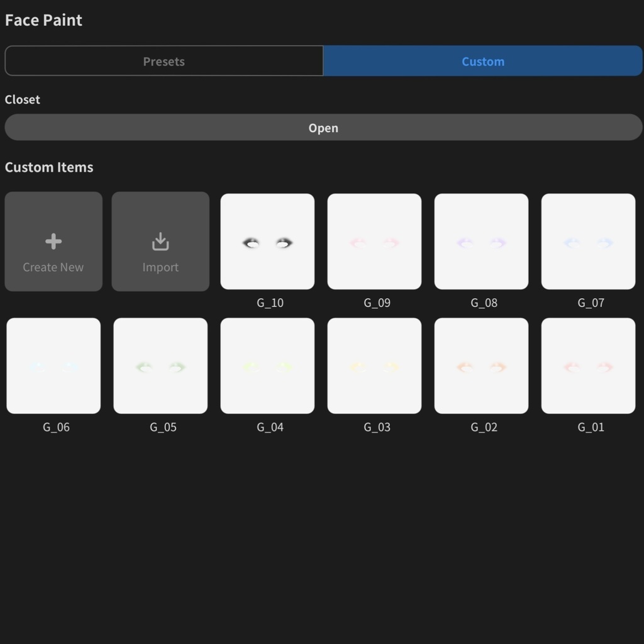
Task: Click the G_01 item name label
Action: (591, 428)
